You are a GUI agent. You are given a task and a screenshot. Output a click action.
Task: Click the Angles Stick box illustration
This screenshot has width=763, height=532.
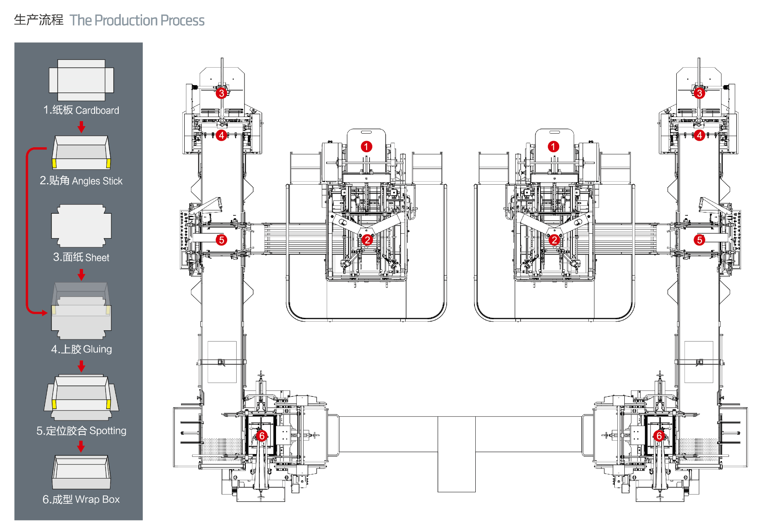(x=81, y=152)
